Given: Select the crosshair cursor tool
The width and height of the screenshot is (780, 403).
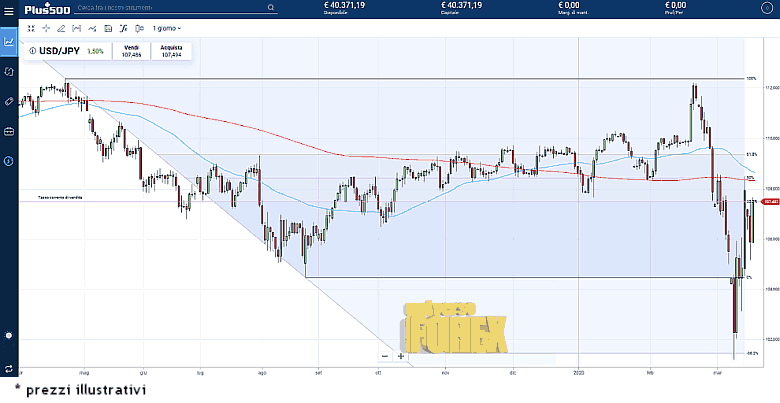Looking at the screenshot, I should click(x=46, y=28).
